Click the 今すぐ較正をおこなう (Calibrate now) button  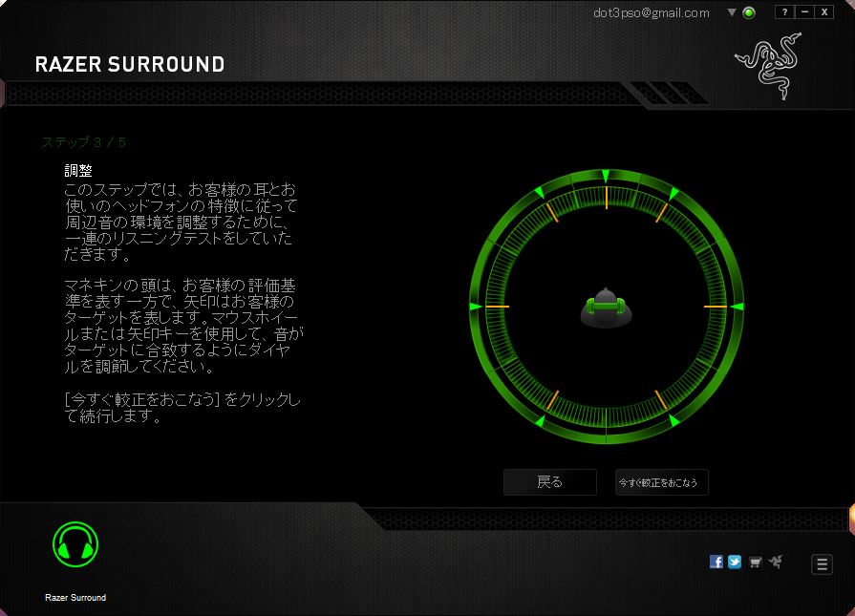point(661,482)
